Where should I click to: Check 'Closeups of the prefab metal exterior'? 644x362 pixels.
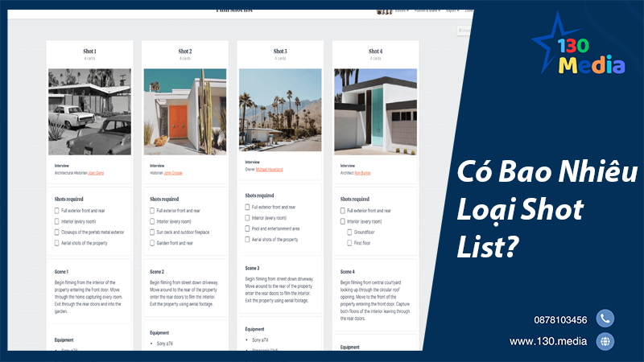tap(57, 232)
